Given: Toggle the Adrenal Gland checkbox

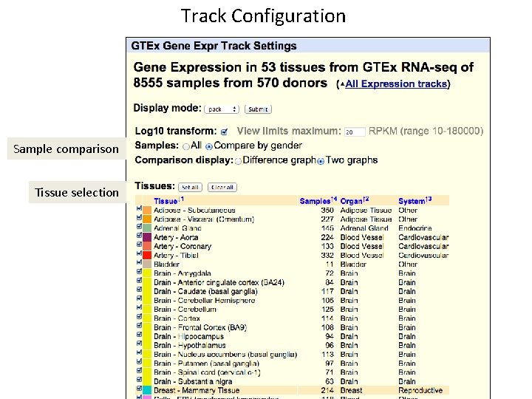Looking at the screenshot, I should (139, 227).
